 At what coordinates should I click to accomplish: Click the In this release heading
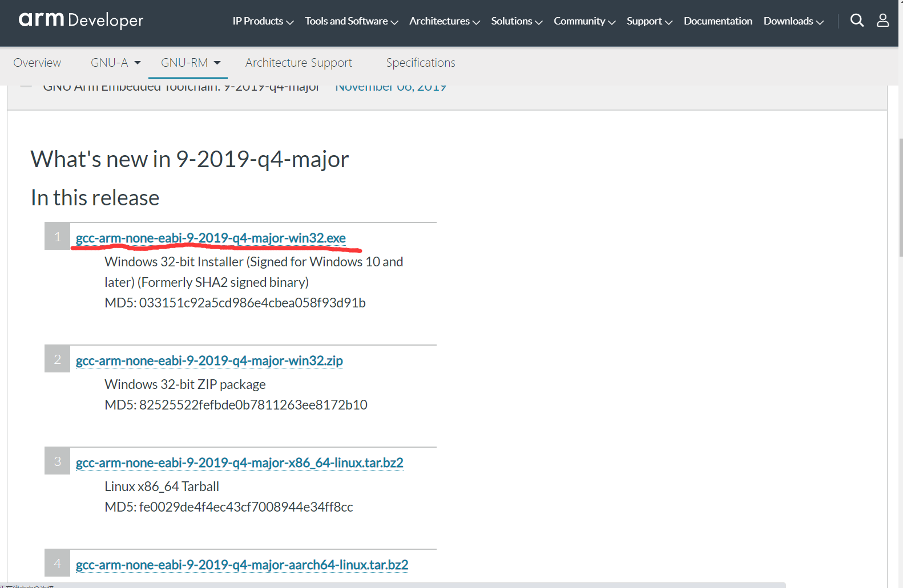point(95,198)
